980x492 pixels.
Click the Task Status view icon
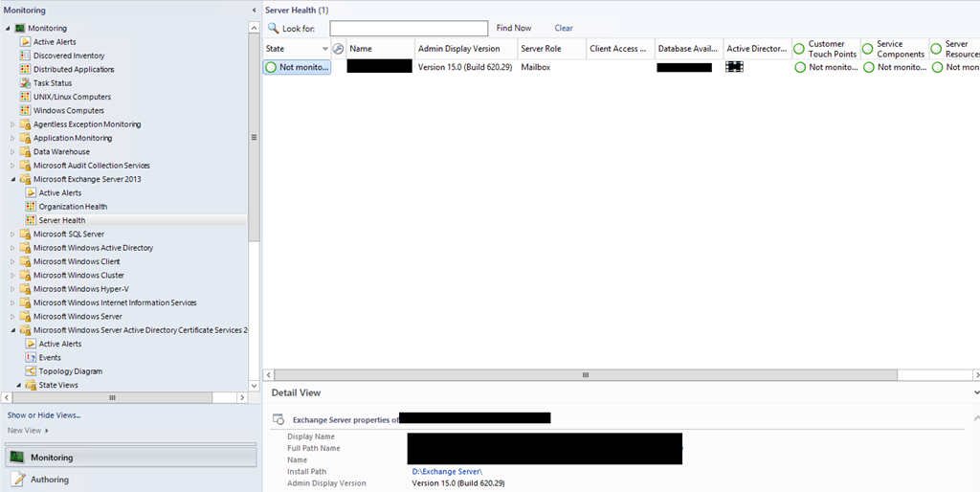click(26, 83)
